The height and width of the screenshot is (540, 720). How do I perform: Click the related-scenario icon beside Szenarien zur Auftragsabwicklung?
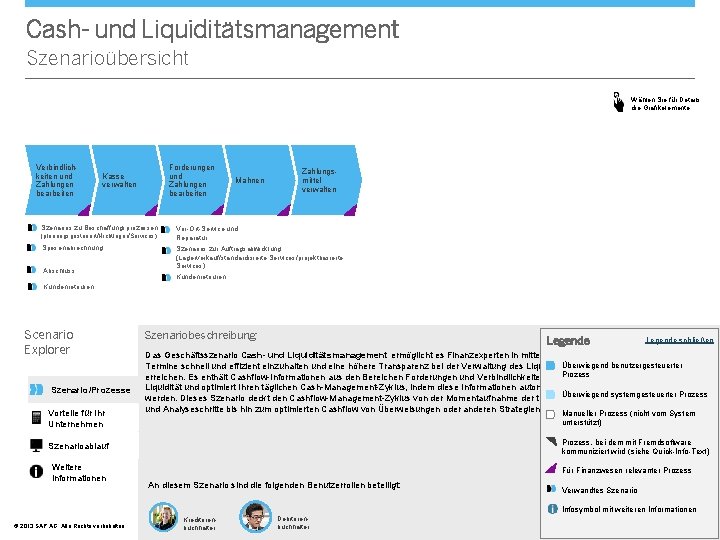[166, 250]
